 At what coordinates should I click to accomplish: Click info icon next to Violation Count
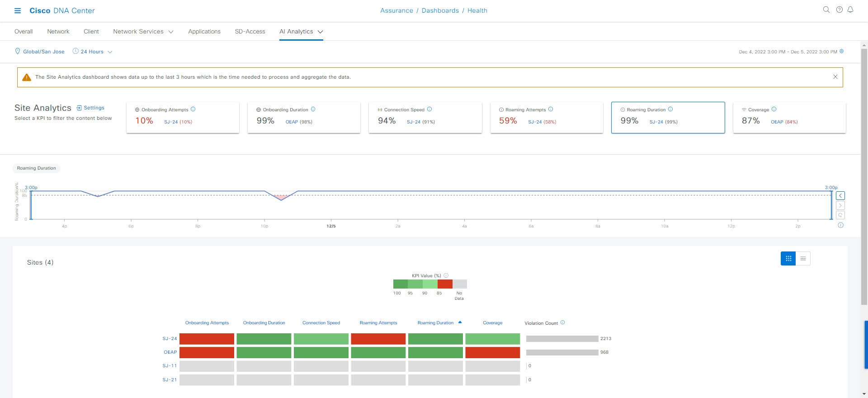click(562, 322)
